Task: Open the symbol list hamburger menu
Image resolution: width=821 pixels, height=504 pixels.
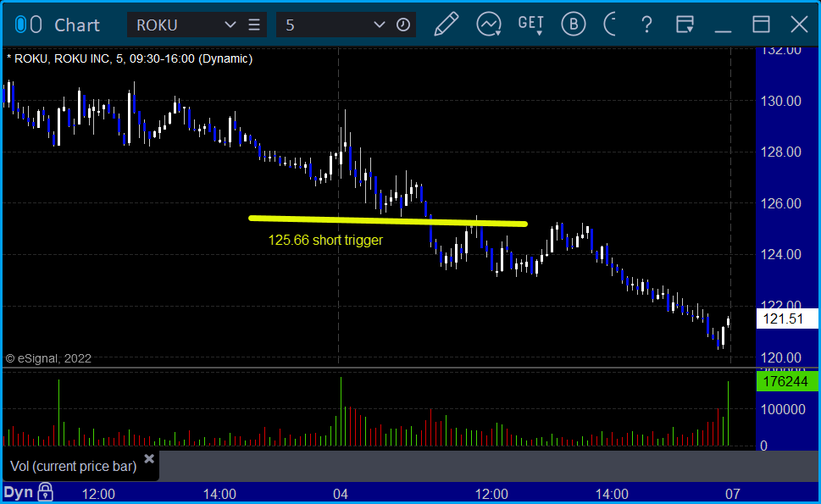Action: (254, 25)
